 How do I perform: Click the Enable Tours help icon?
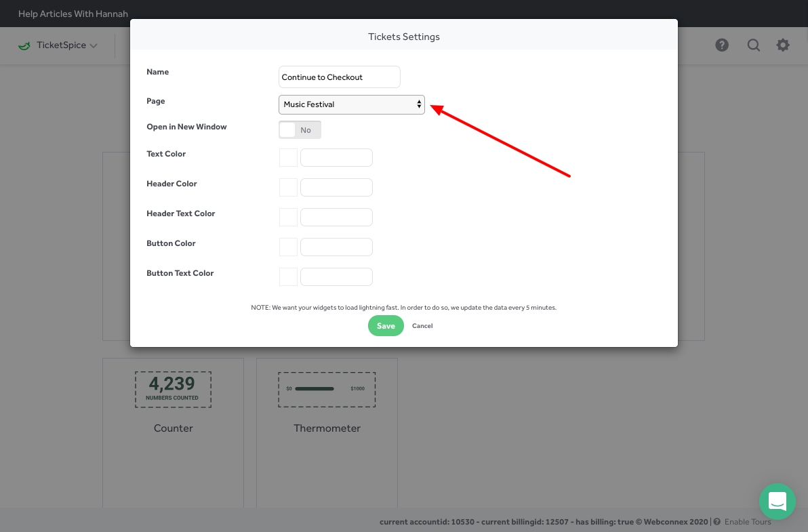(x=716, y=522)
